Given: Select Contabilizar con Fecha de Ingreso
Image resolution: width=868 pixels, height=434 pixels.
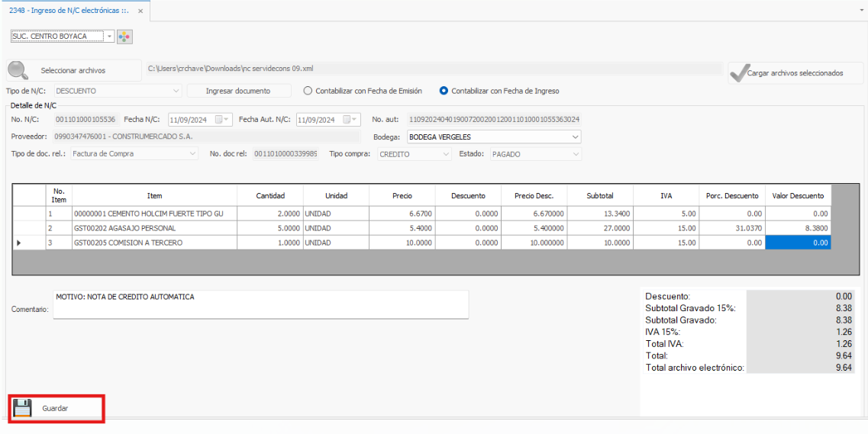Looking at the screenshot, I should pyautogui.click(x=444, y=91).
